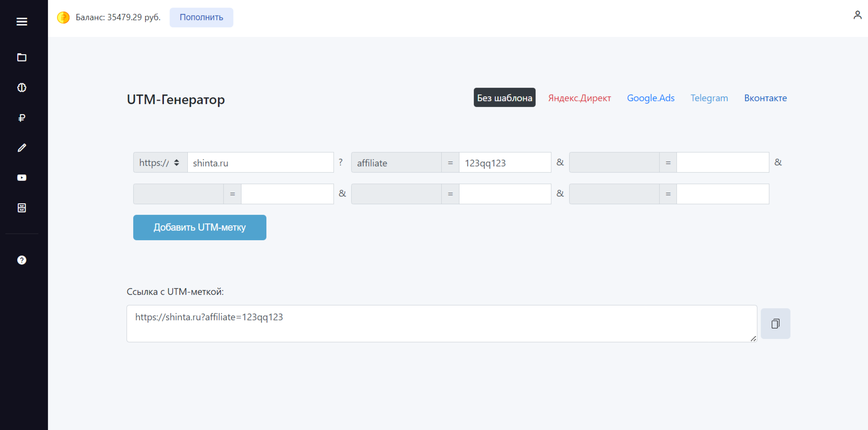Click the Ссылка с UTM-меткой label
Image resolution: width=868 pixels, height=430 pixels.
[x=175, y=291]
